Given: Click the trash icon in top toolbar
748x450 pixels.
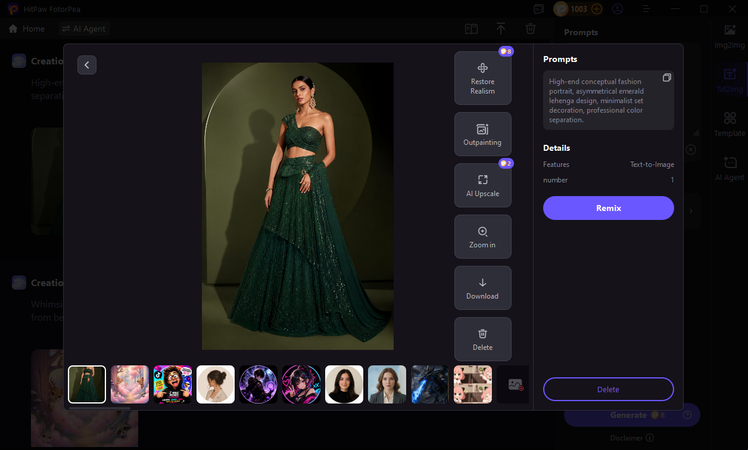Looking at the screenshot, I should (530, 29).
